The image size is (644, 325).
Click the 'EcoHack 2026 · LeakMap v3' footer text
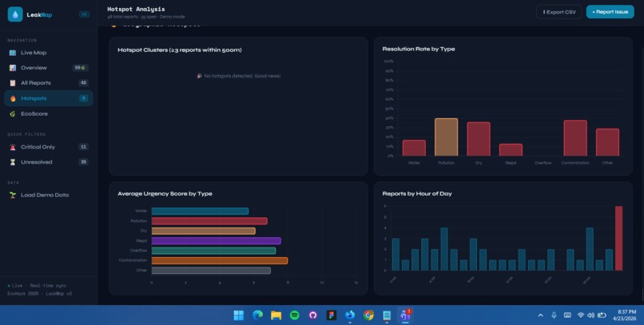(39, 294)
